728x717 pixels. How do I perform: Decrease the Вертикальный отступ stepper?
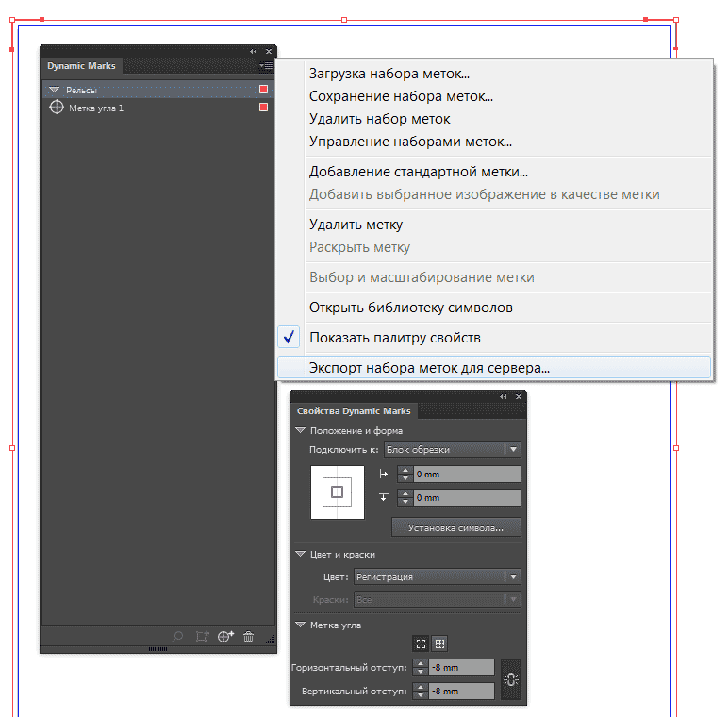click(x=421, y=695)
